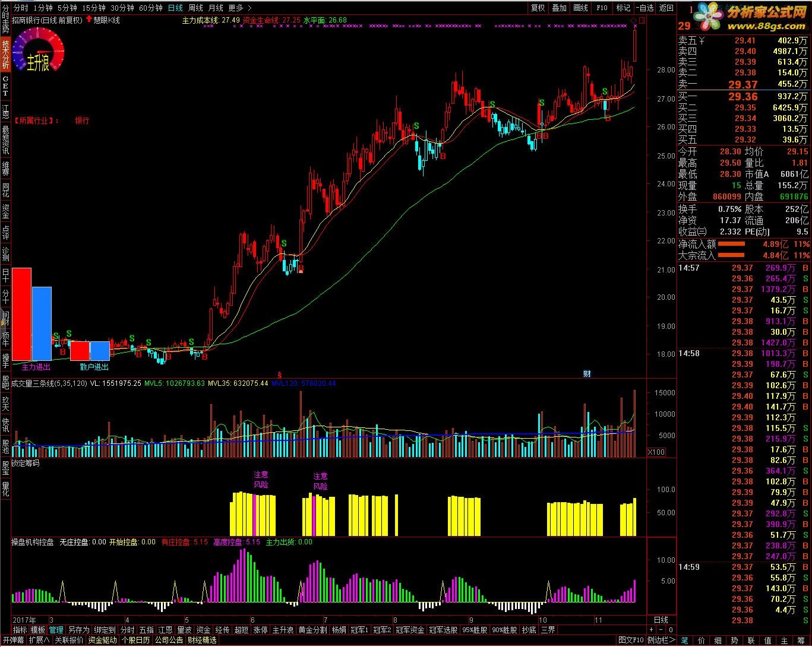Viewport: 812px width, 647px height.
Task: Open the 笔 tick details tab icon
Action: 685,640
